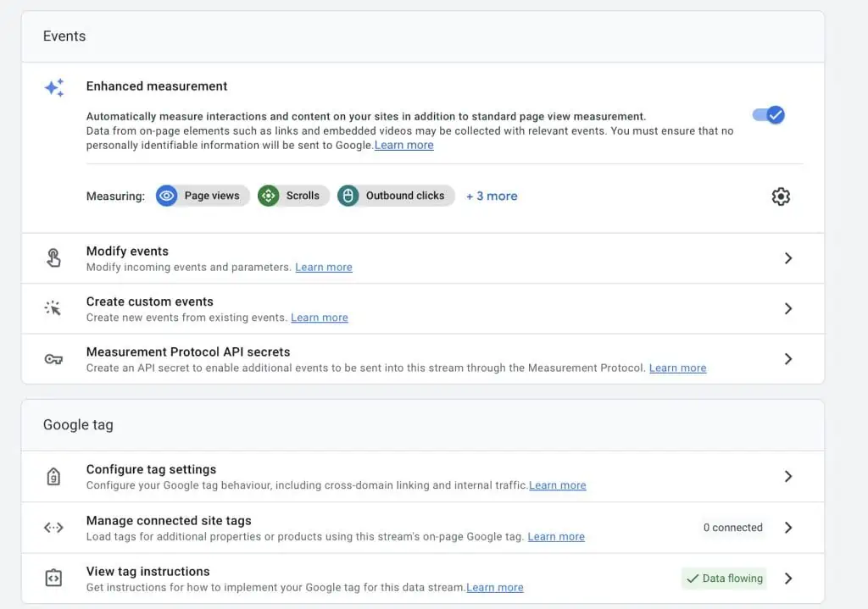The height and width of the screenshot is (609, 868).
Task: Open Measurement Protocol API secrets chevron
Action: point(788,359)
